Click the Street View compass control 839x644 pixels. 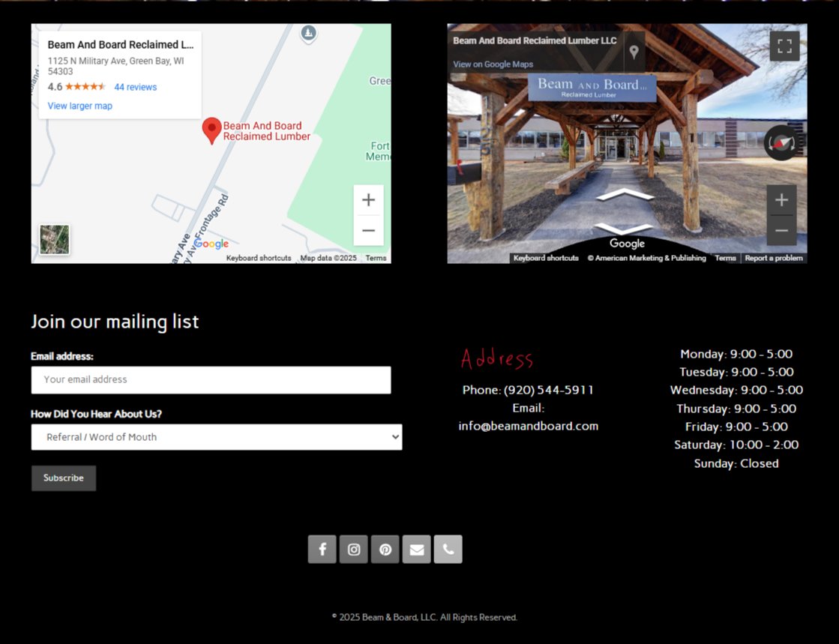[x=781, y=142]
